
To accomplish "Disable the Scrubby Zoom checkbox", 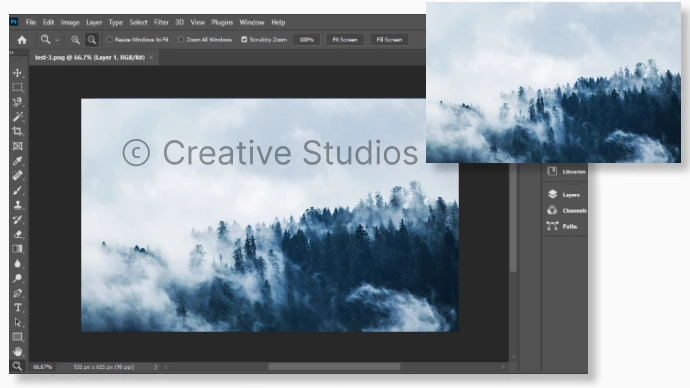I will tap(244, 40).
